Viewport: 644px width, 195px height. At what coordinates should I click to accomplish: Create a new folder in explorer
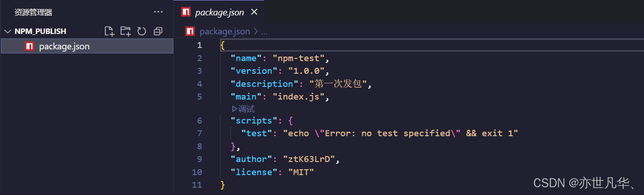point(126,31)
